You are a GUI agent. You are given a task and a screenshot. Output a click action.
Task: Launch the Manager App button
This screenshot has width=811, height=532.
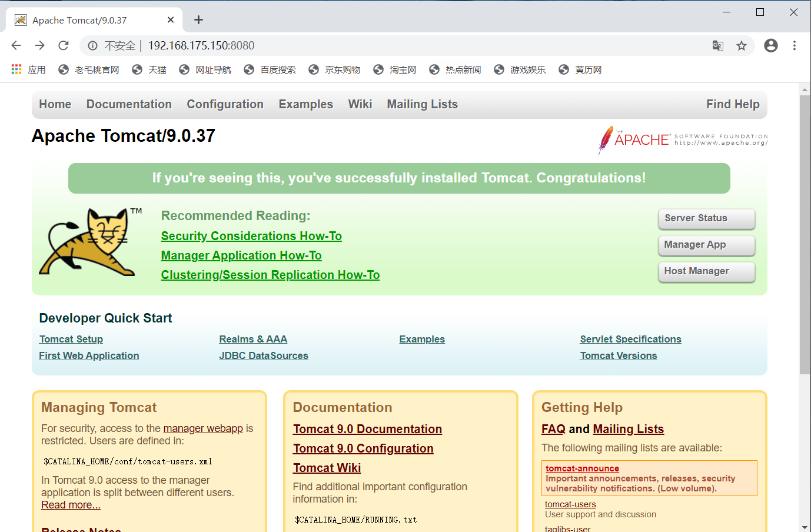(x=706, y=245)
